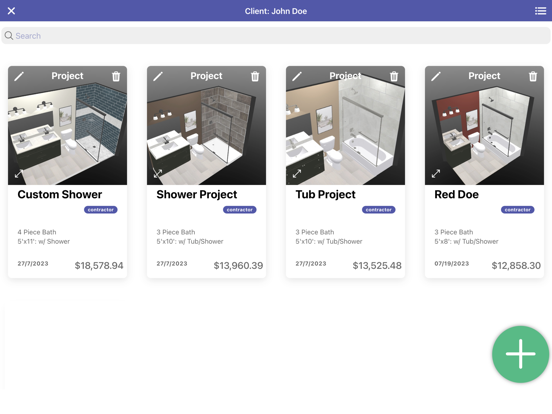This screenshot has height=414, width=552.
Task: Click contractor badge on Tub Project card
Action: coord(379,210)
